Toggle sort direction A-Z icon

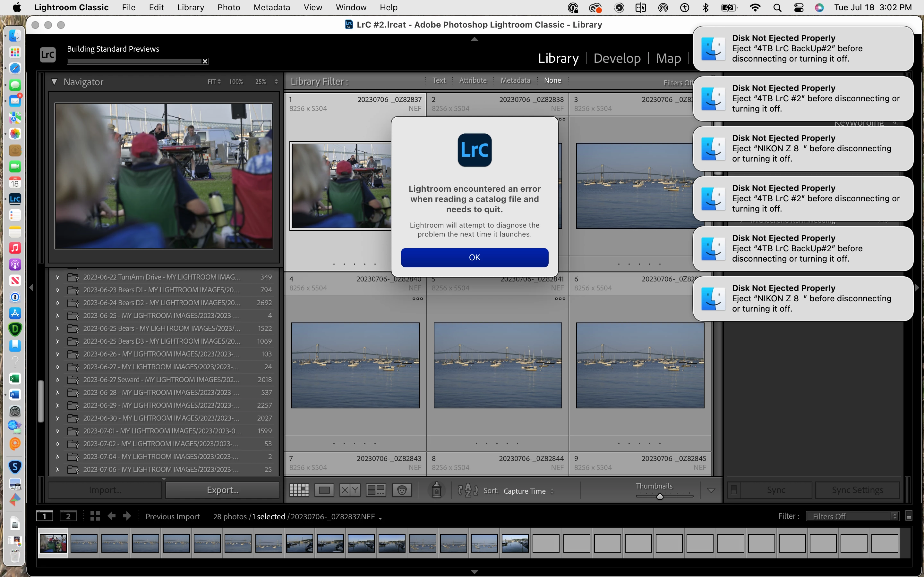[468, 490]
